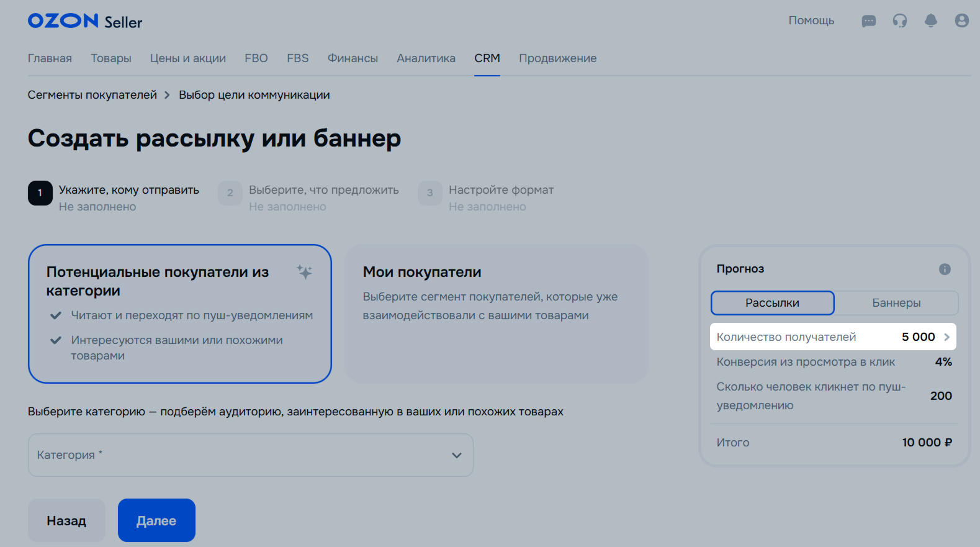
Task: Click the Далее button
Action: click(x=156, y=520)
